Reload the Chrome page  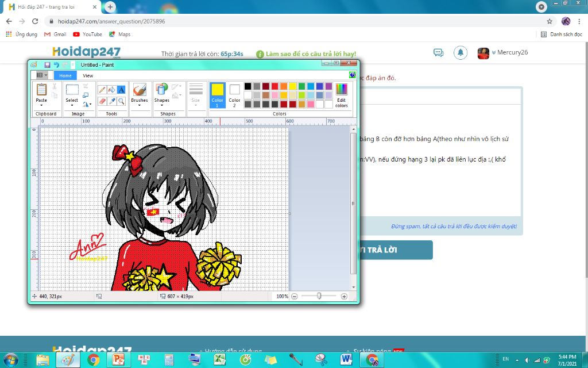35,21
